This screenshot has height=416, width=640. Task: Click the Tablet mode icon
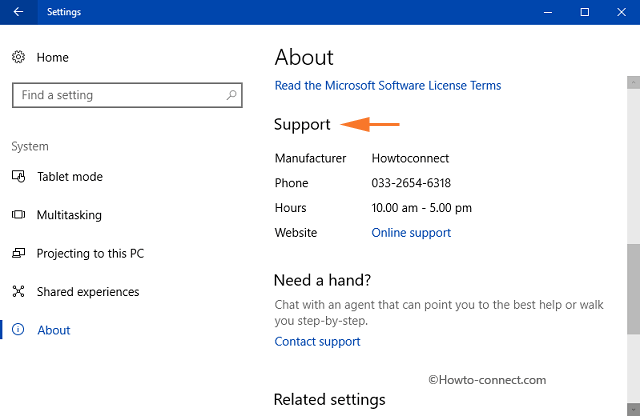coord(18,176)
